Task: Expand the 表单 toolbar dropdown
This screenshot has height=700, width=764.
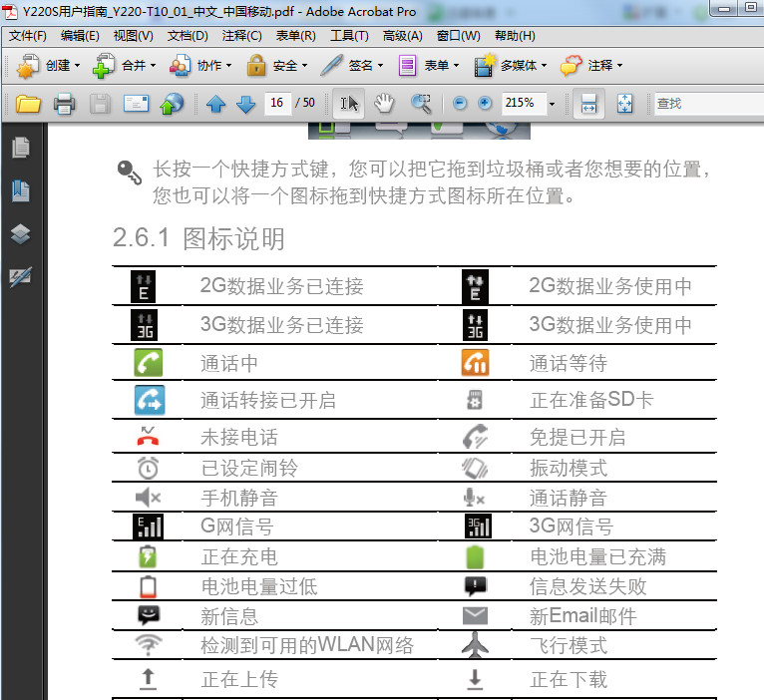Action: [x=456, y=65]
